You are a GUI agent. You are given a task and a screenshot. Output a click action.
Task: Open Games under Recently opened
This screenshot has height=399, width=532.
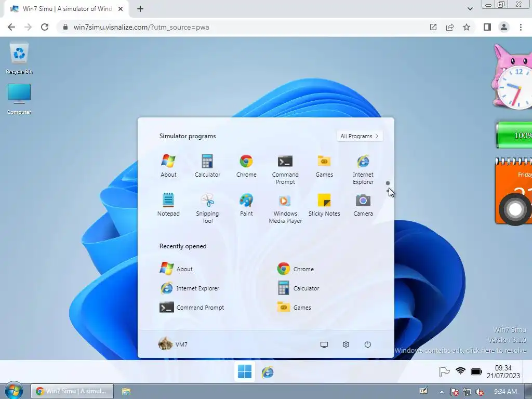click(x=294, y=308)
